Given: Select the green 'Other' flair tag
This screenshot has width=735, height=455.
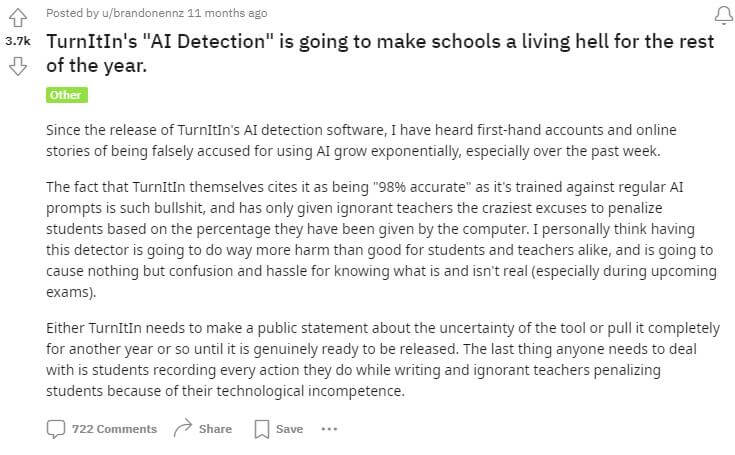Looking at the screenshot, I should (67, 96).
